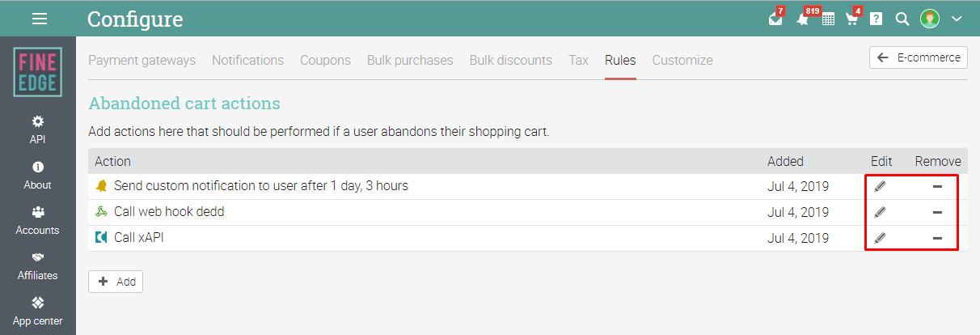Switch to Notifications tab

tap(248, 60)
